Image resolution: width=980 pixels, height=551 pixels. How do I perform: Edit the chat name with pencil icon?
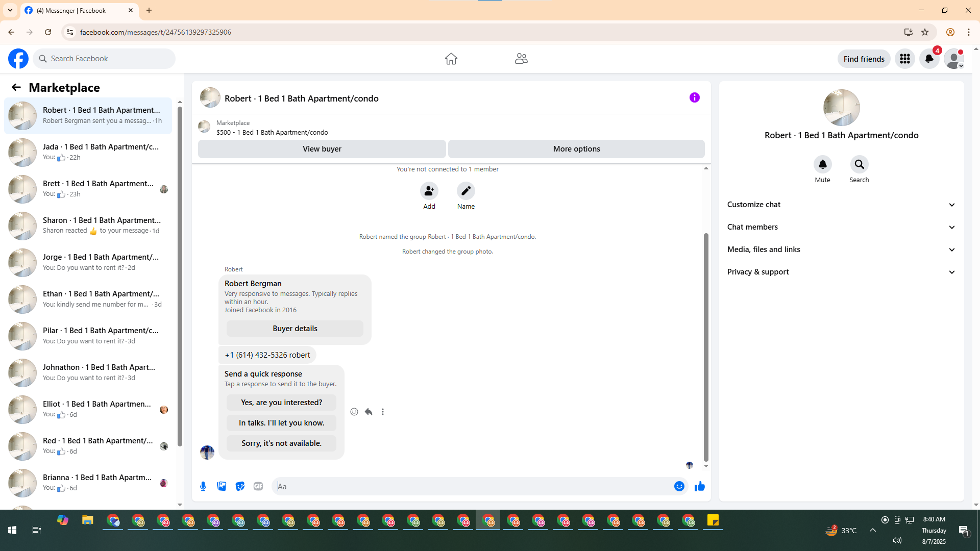point(466,191)
